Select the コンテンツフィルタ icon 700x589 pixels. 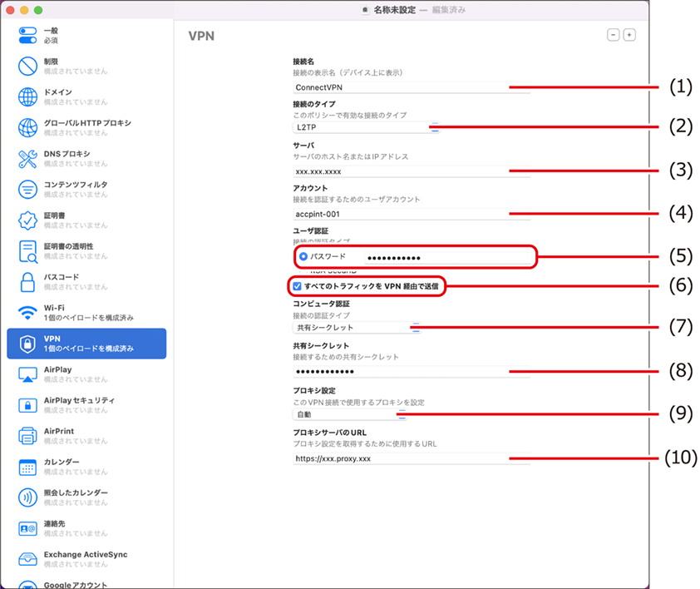pyautogui.click(x=27, y=190)
